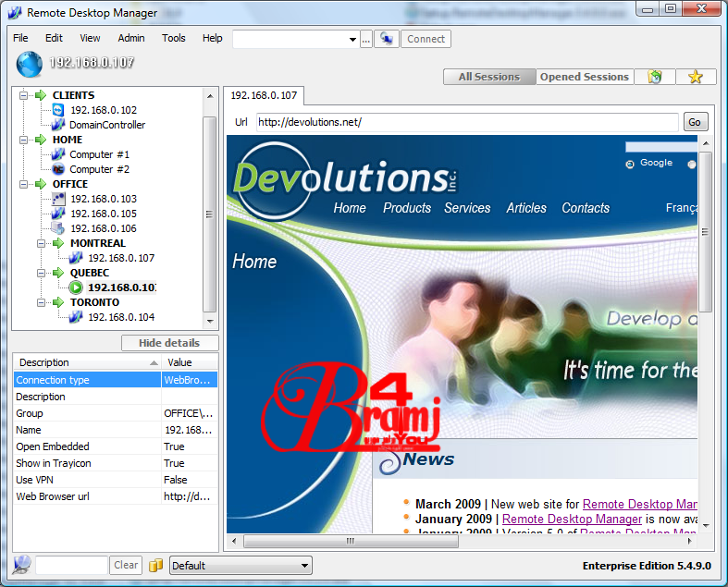Select the TeamViewer session 192.168.0.102
This screenshot has height=587, width=728.
[x=58, y=110]
